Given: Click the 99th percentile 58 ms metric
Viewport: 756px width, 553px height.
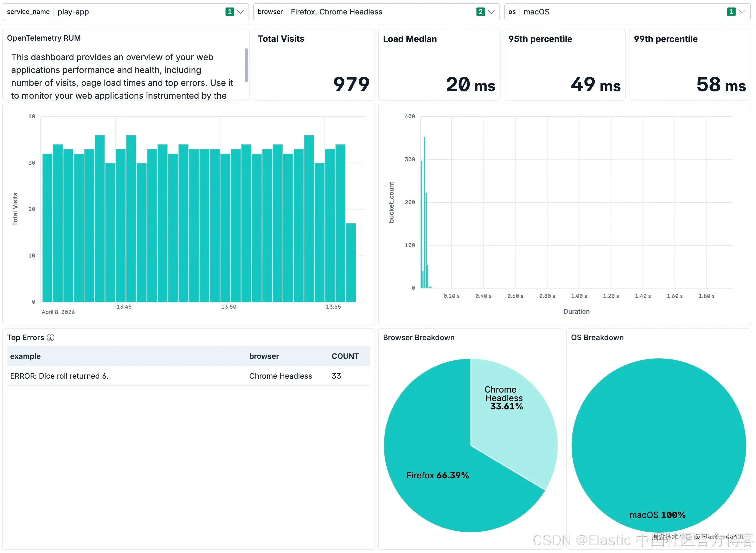Looking at the screenshot, I should pyautogui.click(x=721, y=84).
